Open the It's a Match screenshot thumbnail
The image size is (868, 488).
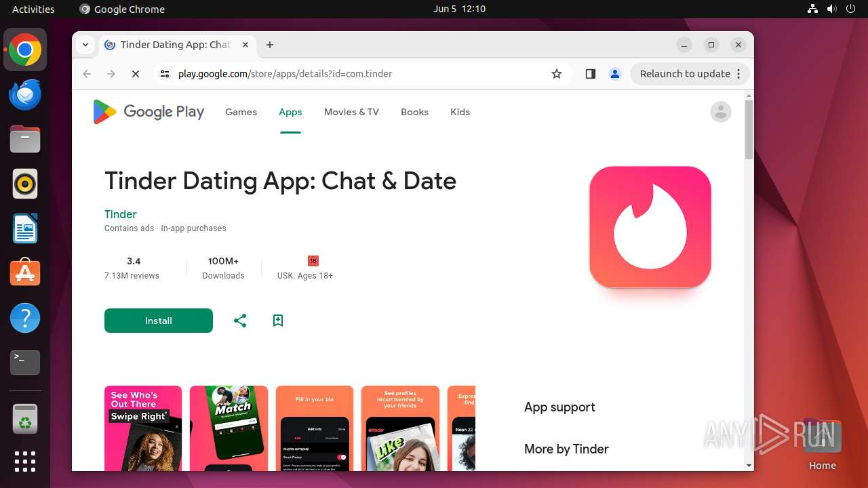[x=229, y=428]
